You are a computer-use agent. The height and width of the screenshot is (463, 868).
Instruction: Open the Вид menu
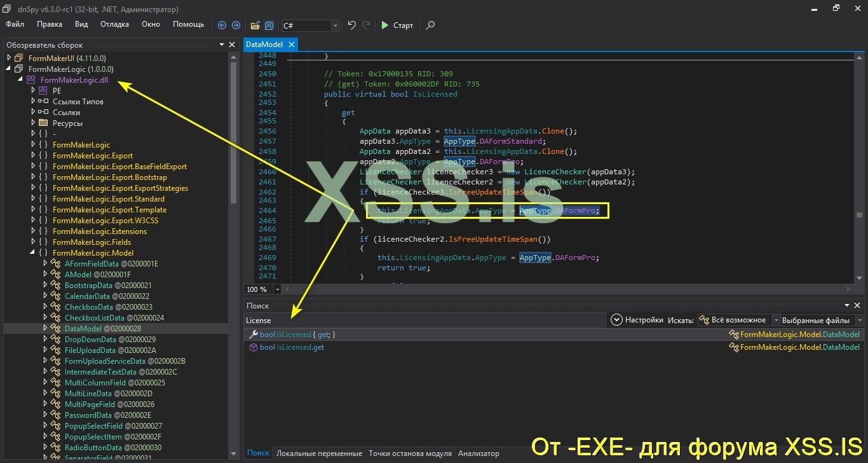tap(81, 24)
